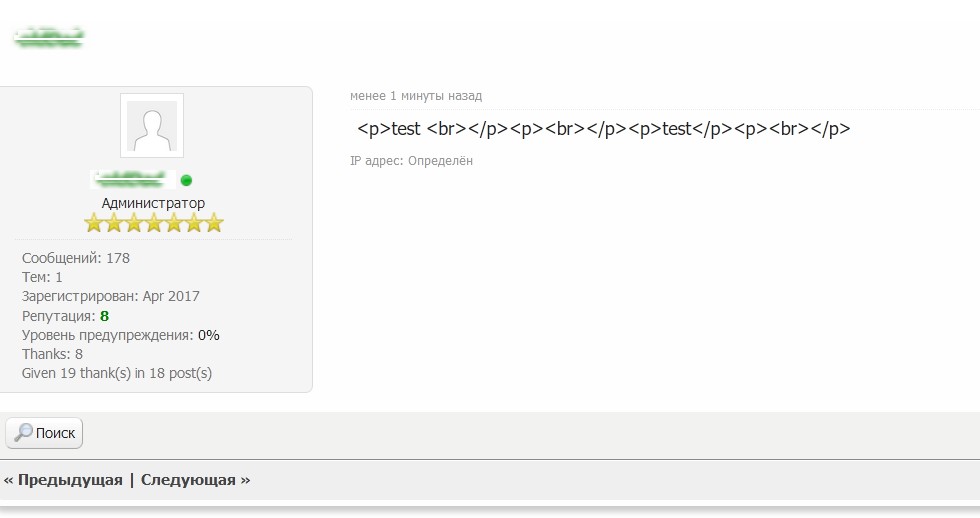
Task: Click the Сообщений: 178 post count
Action: coord(76,258)
